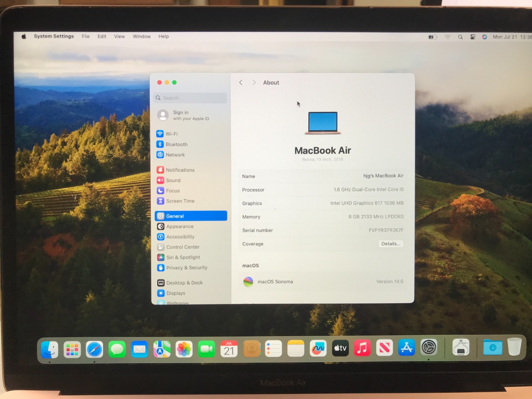This screenshot has height=399, width=532.
Task: Open the Music app from the Dock
Action: click(x=362, y=348)
